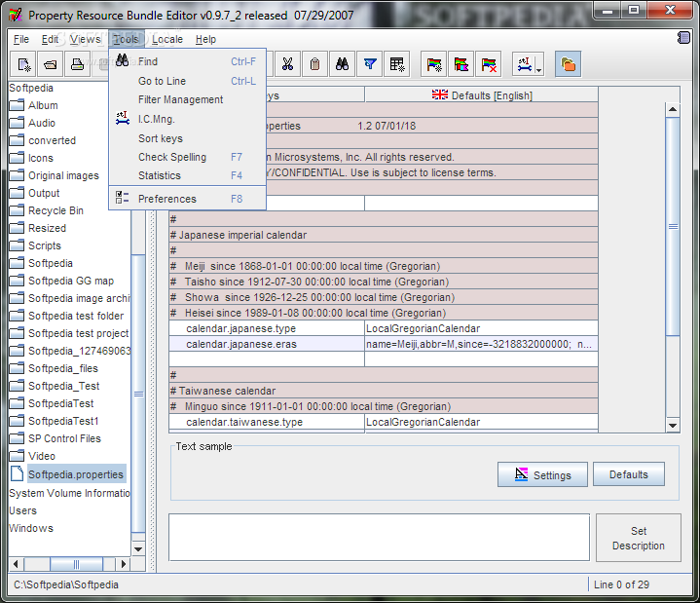This screenshot has width=700, height=603.
Task: Choose Find from the Tools menu
Action: coord(188,61)
